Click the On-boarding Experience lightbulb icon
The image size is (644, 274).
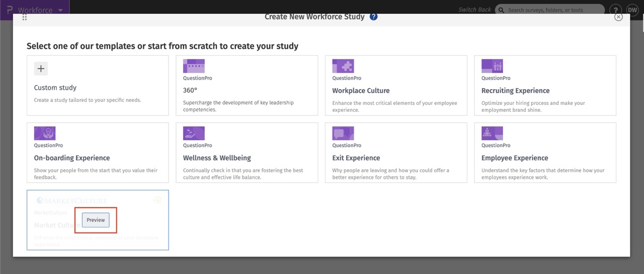coord(45,133)
